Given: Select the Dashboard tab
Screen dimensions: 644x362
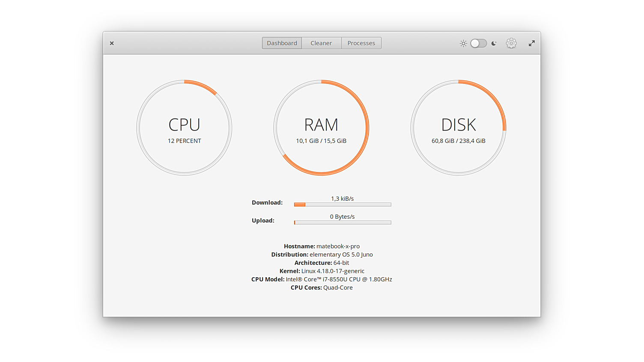Looking at the screenshot, I should coord(282,43).
